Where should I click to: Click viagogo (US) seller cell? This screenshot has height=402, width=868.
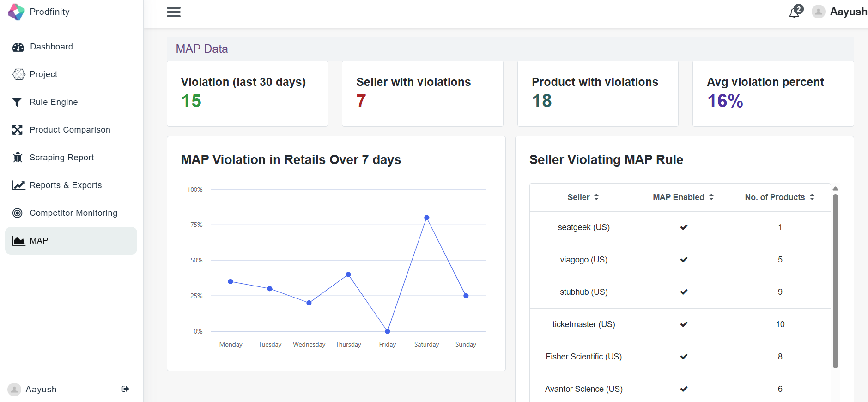click(584, 260)
